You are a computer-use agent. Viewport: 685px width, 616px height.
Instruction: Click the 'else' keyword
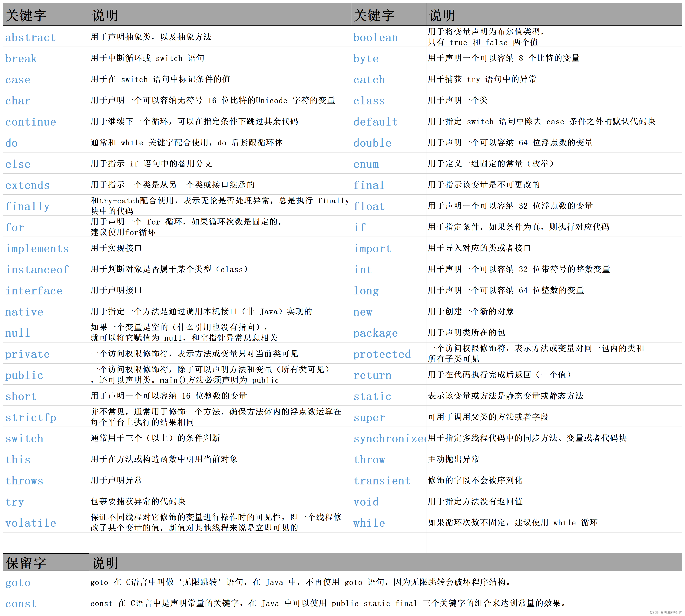[x=18, y=164]
